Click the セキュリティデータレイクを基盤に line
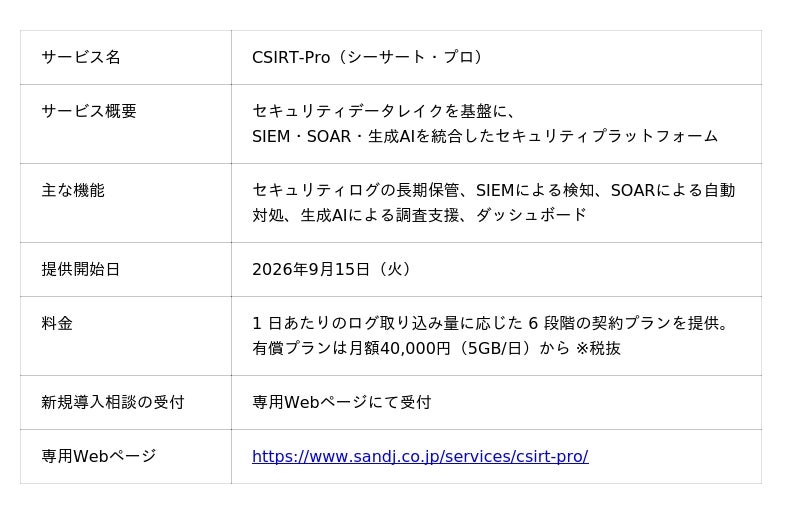This screenshot has width=800, height=514. tap(384, 111)
